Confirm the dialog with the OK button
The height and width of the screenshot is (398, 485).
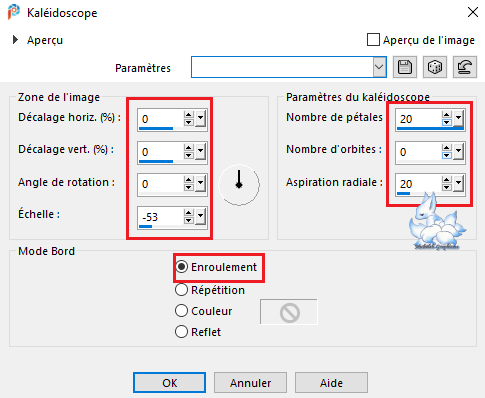click(169, 383)
